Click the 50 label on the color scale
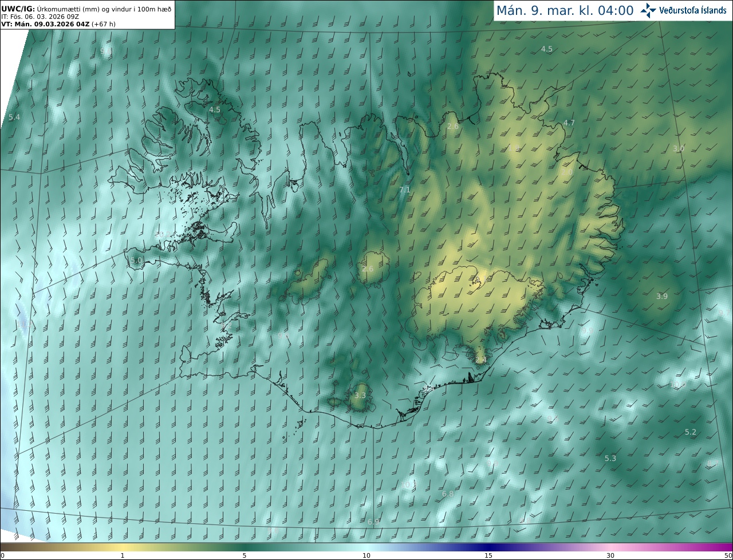 [728, 555]
